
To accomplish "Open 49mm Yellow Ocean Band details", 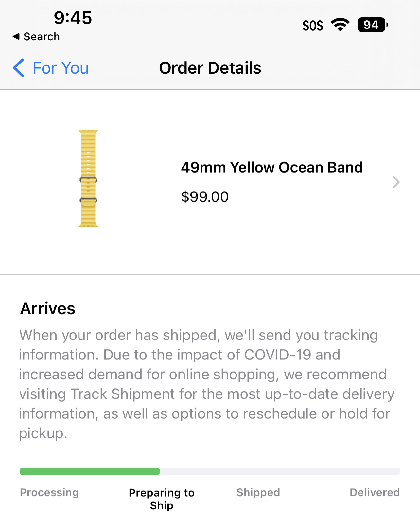I will (x=272, y=167).
